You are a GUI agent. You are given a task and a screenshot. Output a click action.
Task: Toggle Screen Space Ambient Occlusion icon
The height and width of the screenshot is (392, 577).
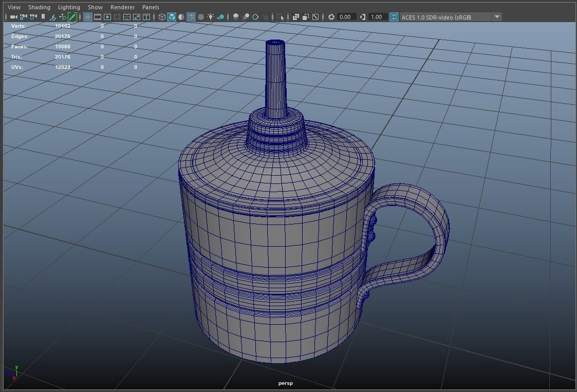(236, 17)
